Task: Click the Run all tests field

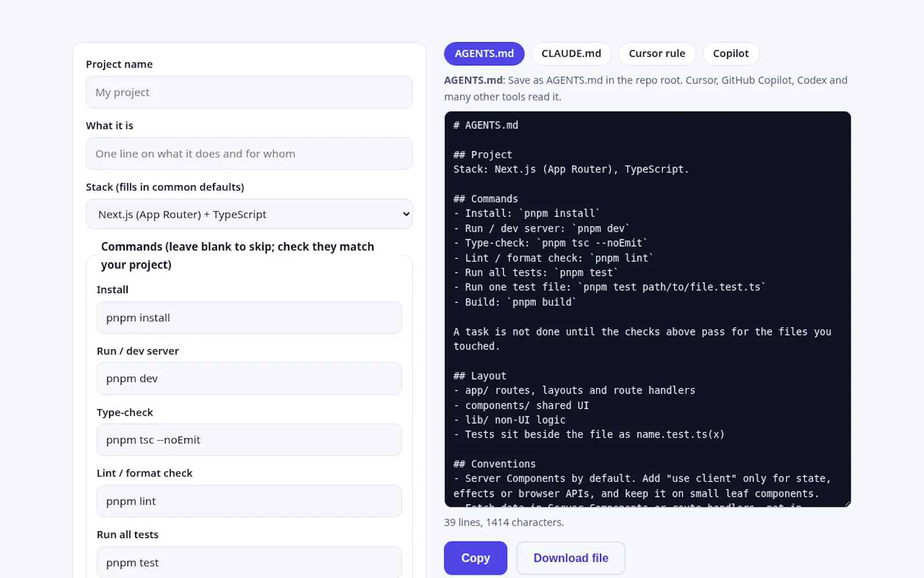Action: pyautogui.click(x=249, y=562)
